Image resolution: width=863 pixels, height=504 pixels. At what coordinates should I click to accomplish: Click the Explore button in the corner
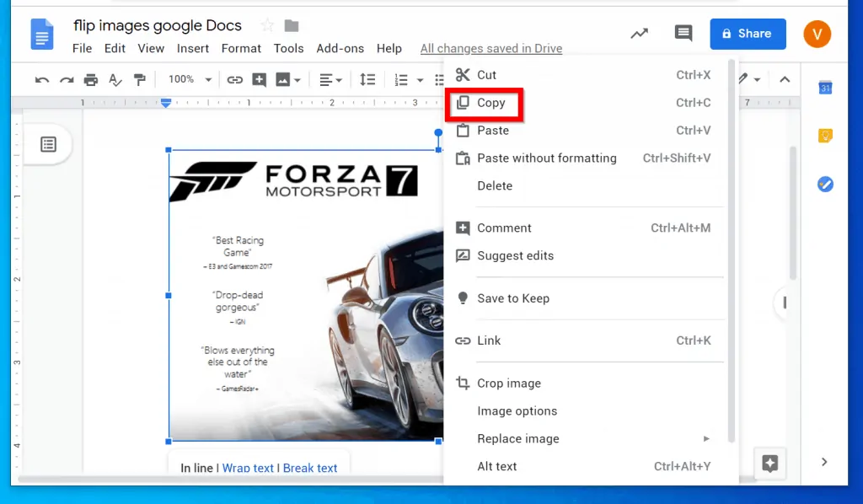[770, 464]
